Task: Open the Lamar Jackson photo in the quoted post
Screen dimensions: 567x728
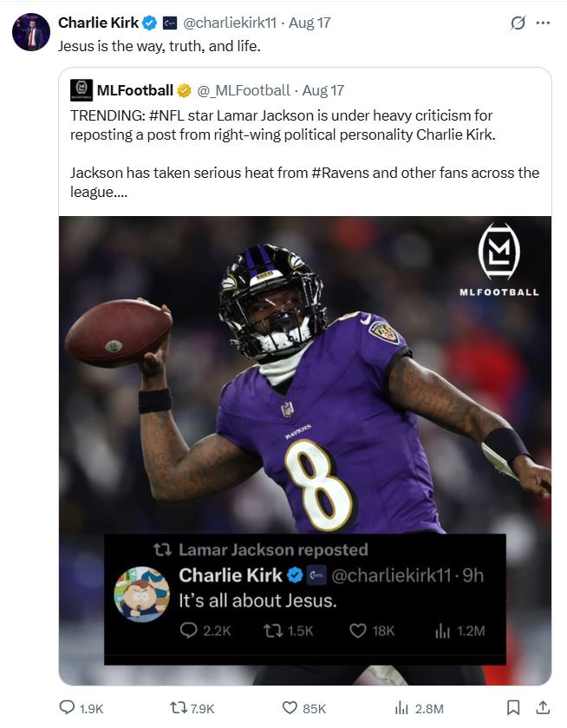Action: click(305, 450)
